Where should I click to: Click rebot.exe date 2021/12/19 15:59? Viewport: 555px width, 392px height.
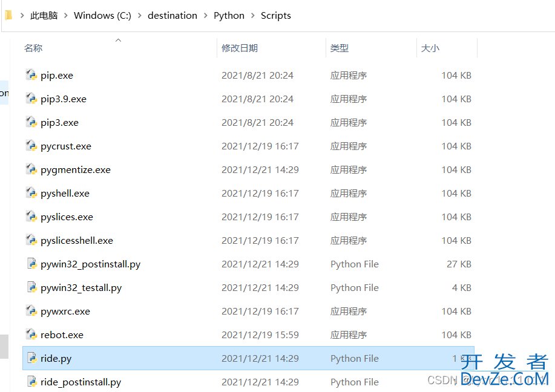coord(260,335)
